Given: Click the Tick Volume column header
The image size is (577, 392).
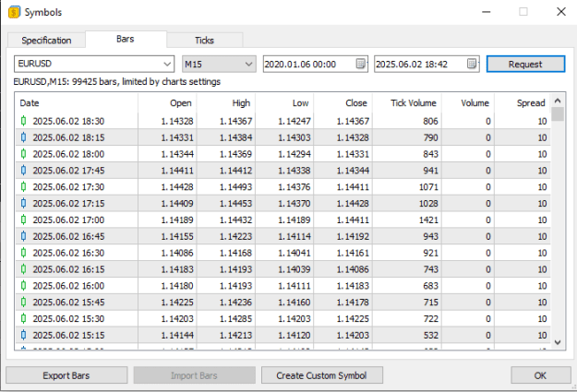Looking at the screenshot, I should [x=407, y=103].
